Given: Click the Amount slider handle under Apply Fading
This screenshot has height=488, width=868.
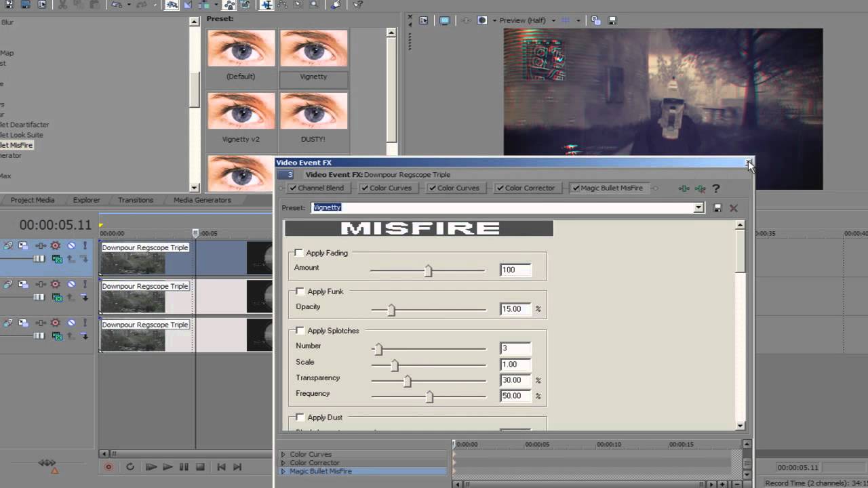Looking at the screenshot, I should pos(428,270).
